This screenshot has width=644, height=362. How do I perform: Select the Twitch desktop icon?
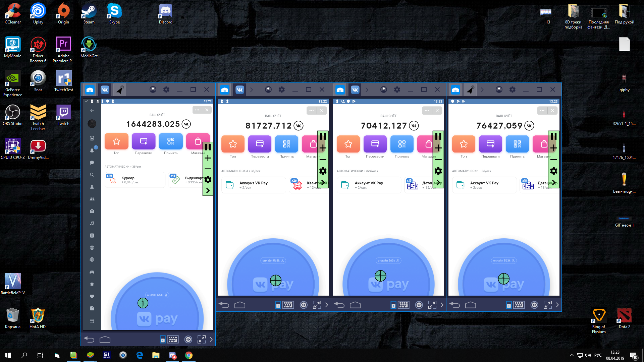(63, 115)
